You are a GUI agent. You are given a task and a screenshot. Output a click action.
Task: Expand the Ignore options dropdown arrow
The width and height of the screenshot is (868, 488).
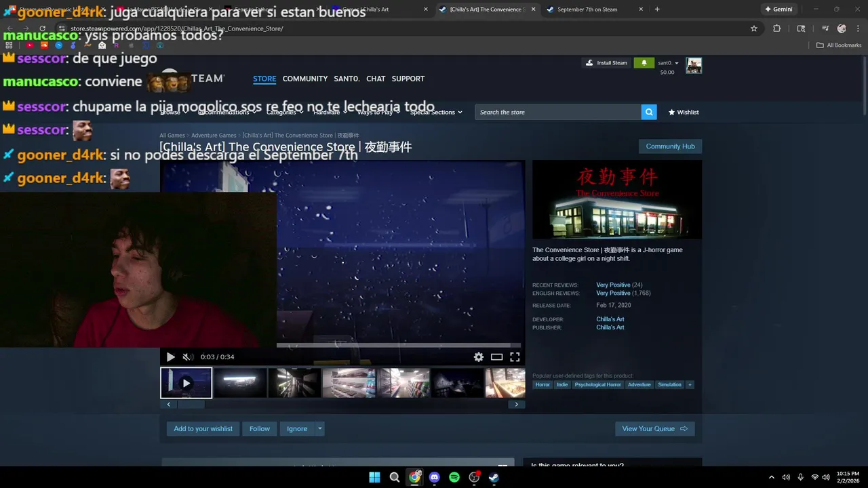click(x=319, y=428)
